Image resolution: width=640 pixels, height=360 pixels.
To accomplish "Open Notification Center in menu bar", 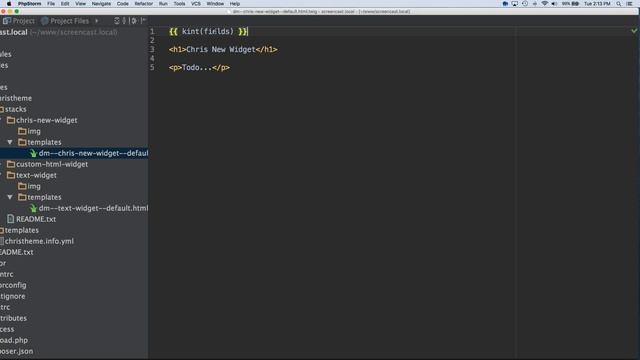I will [x=629, y=4].
